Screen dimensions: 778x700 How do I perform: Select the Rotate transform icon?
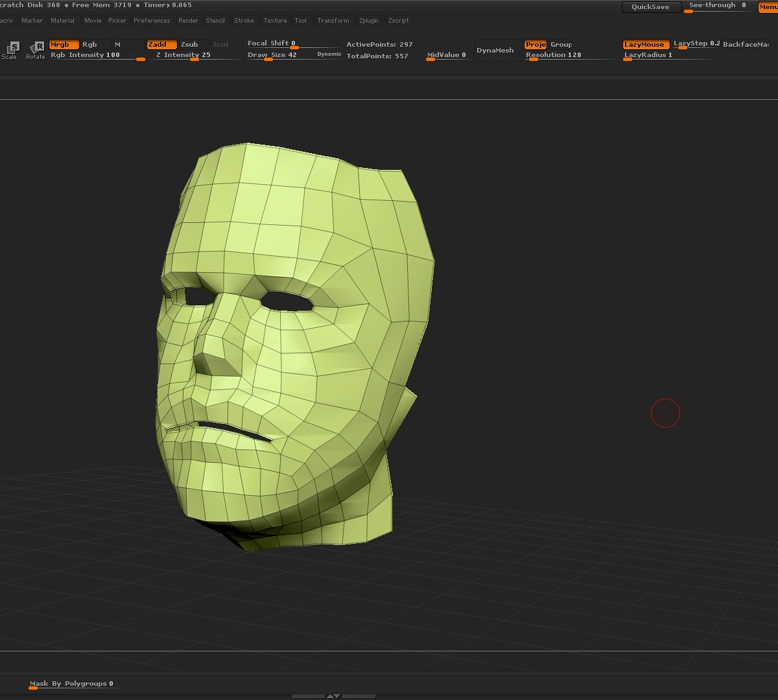click(x=36, y=50)
